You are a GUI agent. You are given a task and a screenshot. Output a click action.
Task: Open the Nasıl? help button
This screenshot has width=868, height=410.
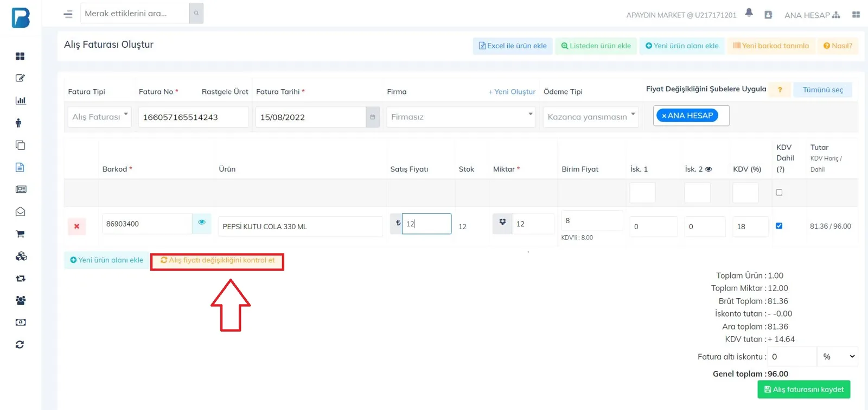[x=838, y=46]
